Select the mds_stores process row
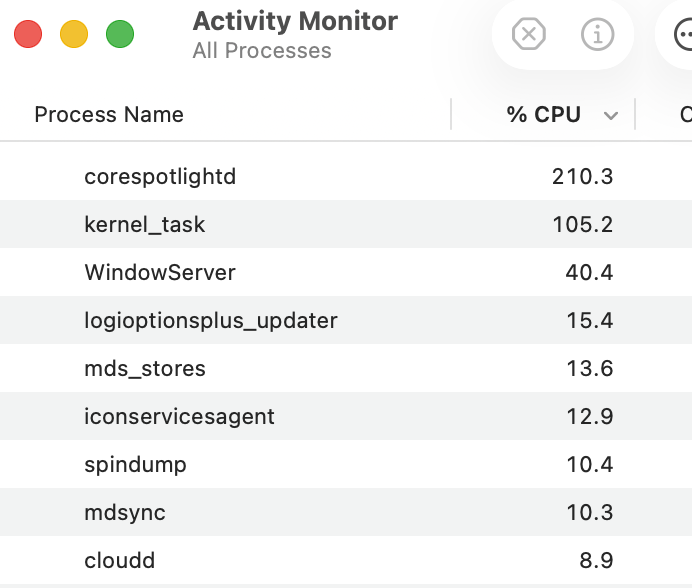Image resolution: width=692 pixels, height=588 pixels. pyautogui.click(x=145, y=369)
